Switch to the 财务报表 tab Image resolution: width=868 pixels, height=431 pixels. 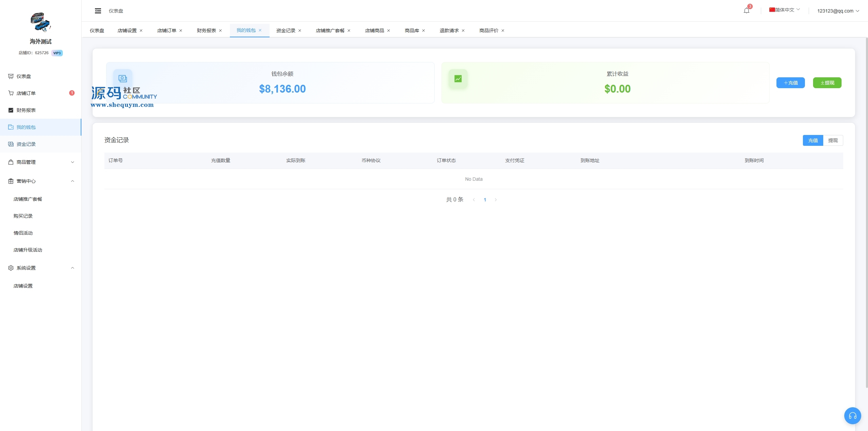click(x=206, y=31)
